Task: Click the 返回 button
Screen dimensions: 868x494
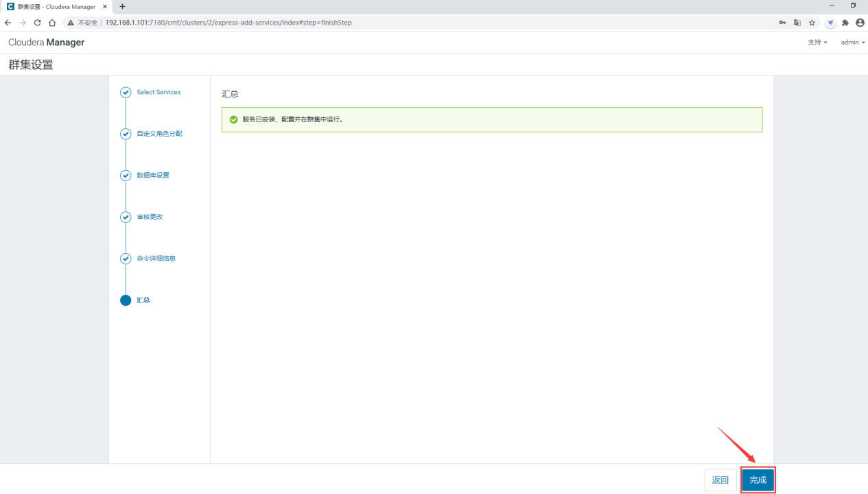Action: (x=720, y=480)
